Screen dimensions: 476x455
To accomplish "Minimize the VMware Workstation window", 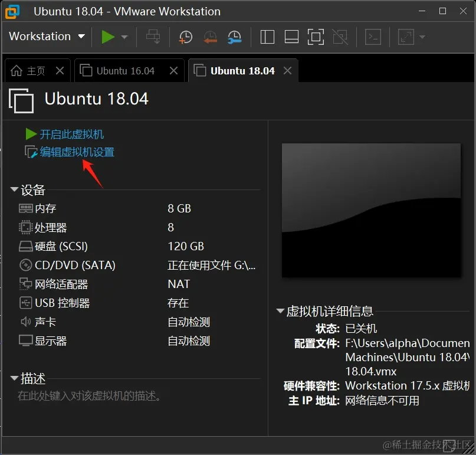I will click(x=422, y=11).
